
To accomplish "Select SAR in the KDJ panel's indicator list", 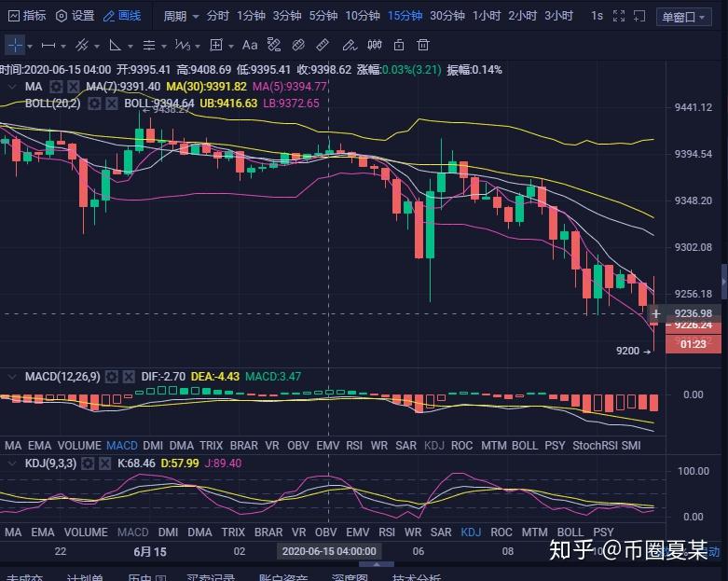I will pos(441,533).
